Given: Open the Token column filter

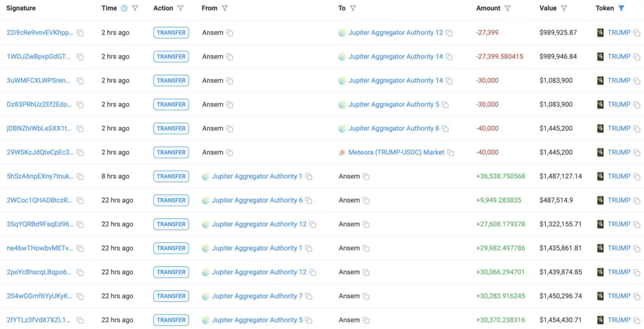Looking at the screenshot, I should click(621, 8).
